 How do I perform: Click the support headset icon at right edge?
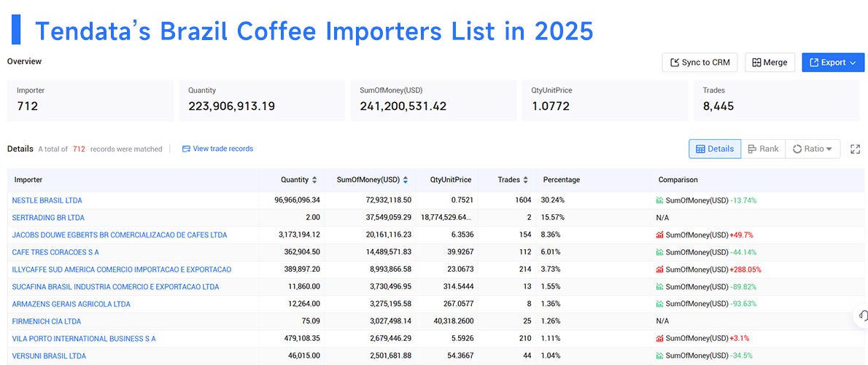[862, 315]
